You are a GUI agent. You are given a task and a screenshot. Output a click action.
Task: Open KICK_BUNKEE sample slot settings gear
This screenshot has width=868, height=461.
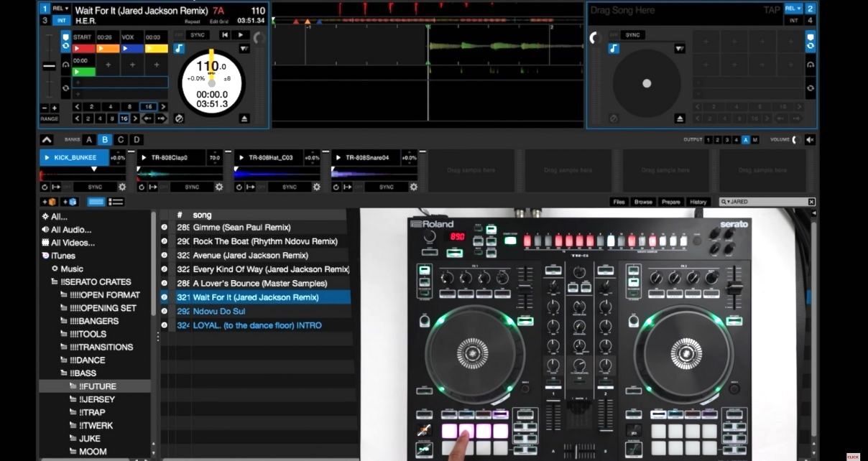click(x=122, y=187)
